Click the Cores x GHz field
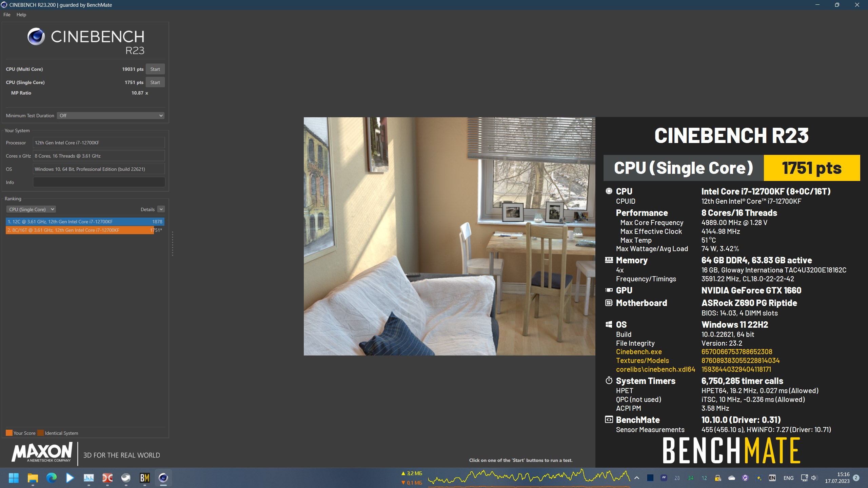 pos(99,156)
